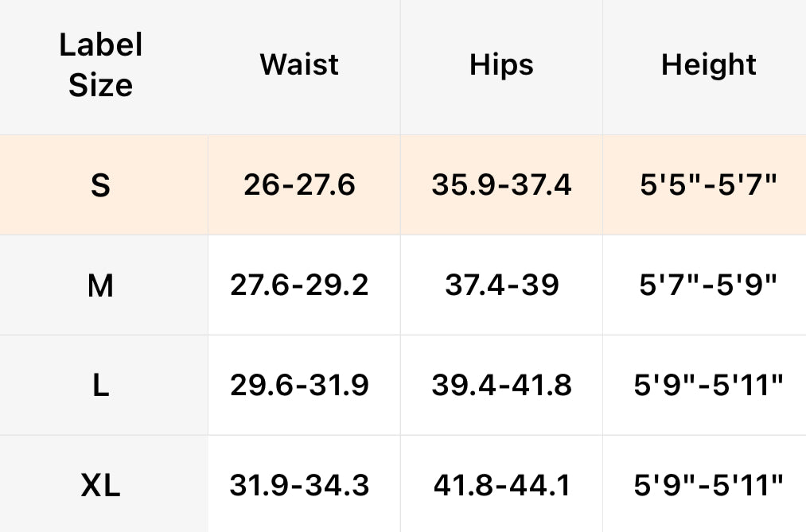Viewport: 806px width, 532px height.
Task: Click the Waist column header
Action: 299,64
